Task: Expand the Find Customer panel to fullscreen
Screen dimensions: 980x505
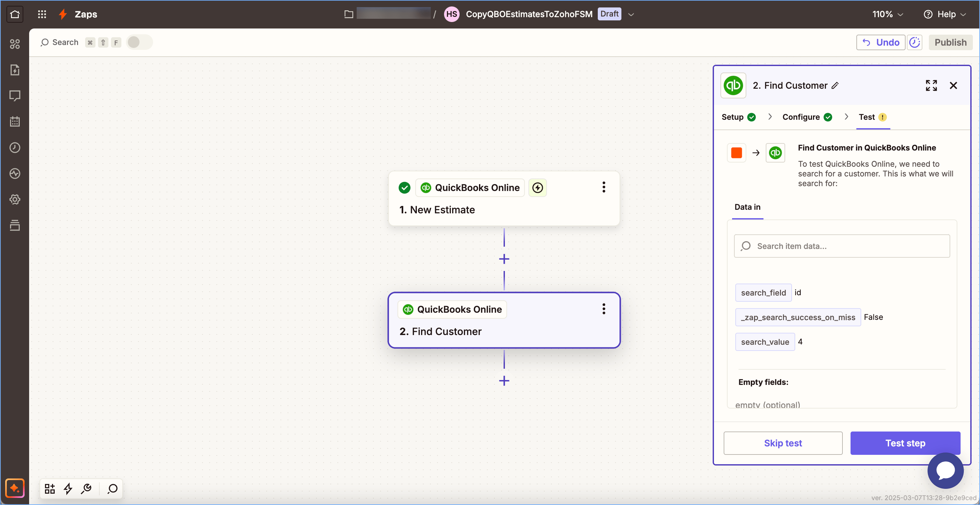Action: [x=931, y=86]
